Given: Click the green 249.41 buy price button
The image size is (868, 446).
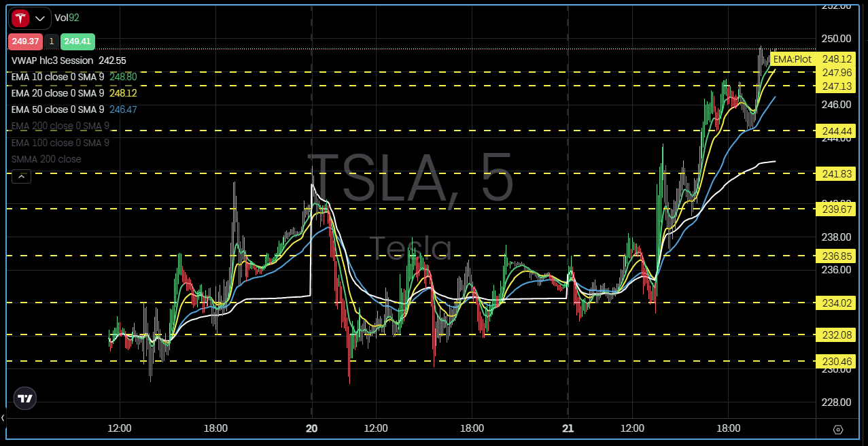Looking at the screenshot, I should pyautogui.click(x=77, y=41).
